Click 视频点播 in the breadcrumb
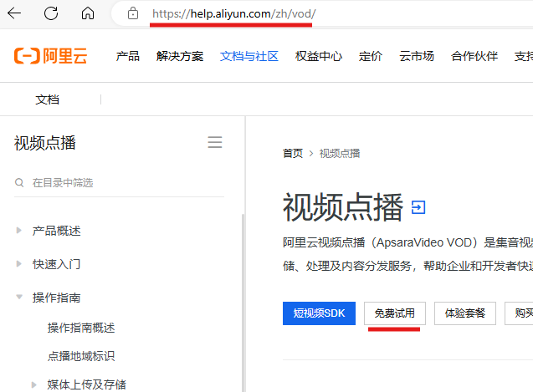 [340, 153]
